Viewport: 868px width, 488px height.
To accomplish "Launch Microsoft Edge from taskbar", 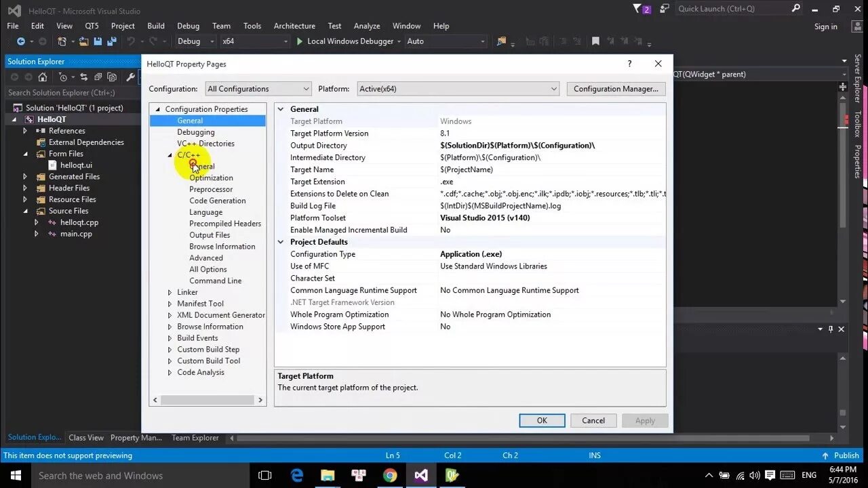I will click(x=297, y=475).
